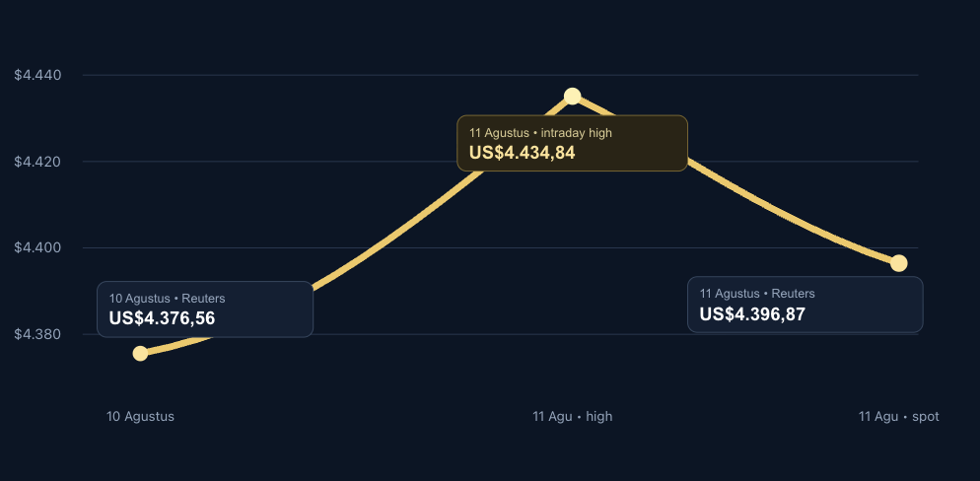This screenshot has width=980, height=481.
Task: Select the intraday high peak data point
Action: point(573,97)
